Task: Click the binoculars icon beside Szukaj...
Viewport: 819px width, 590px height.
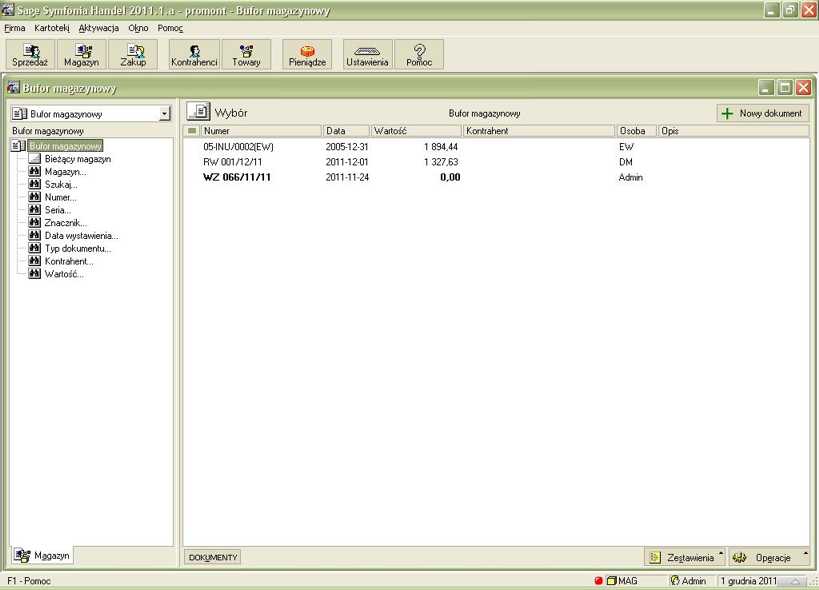Action: (x=34, y=184)
